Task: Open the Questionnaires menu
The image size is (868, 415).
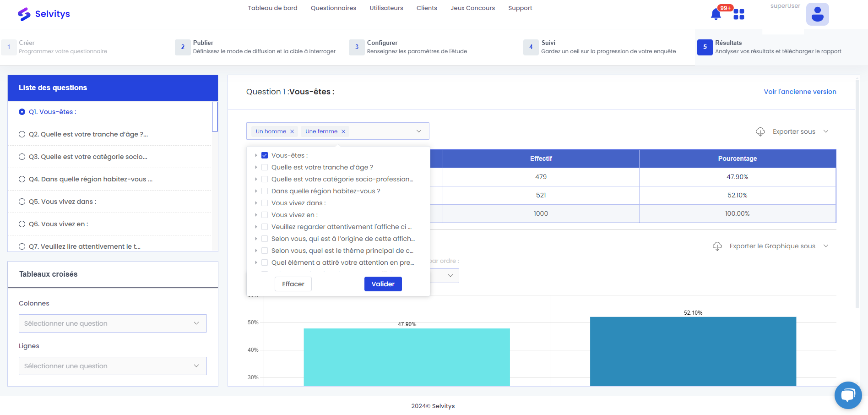Action: (333, 8)
